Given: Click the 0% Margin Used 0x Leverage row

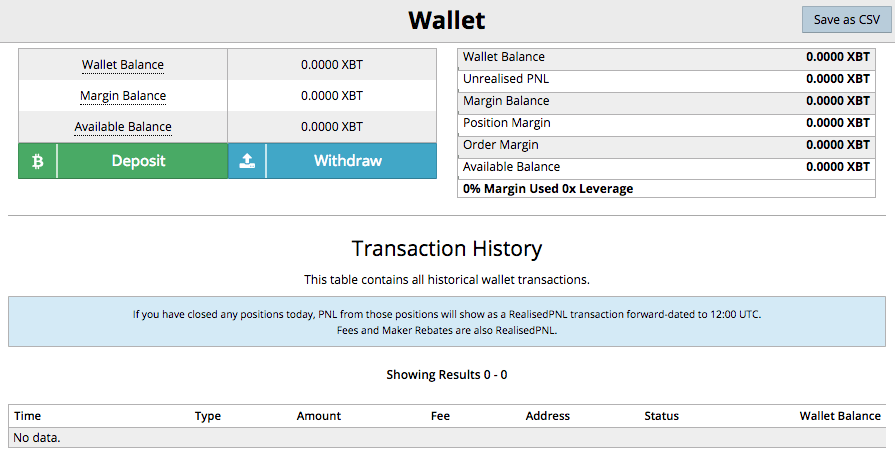Looking at the screenshot, I should [x=666, y=188].
